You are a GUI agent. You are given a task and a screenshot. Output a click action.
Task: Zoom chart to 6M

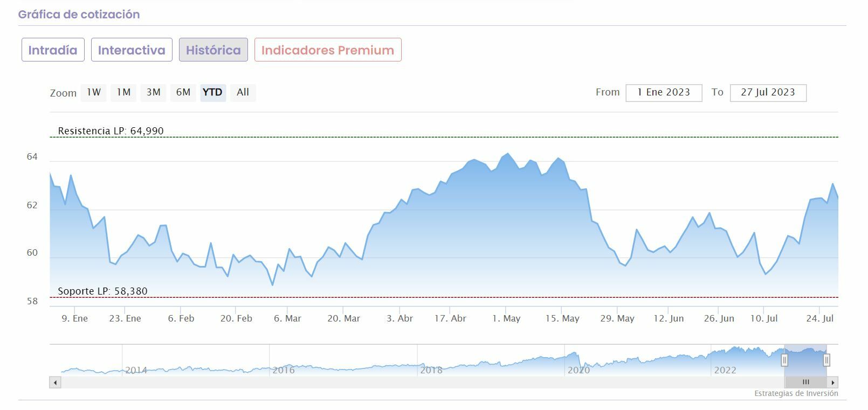pyautogui.click(x=183, y=92)
